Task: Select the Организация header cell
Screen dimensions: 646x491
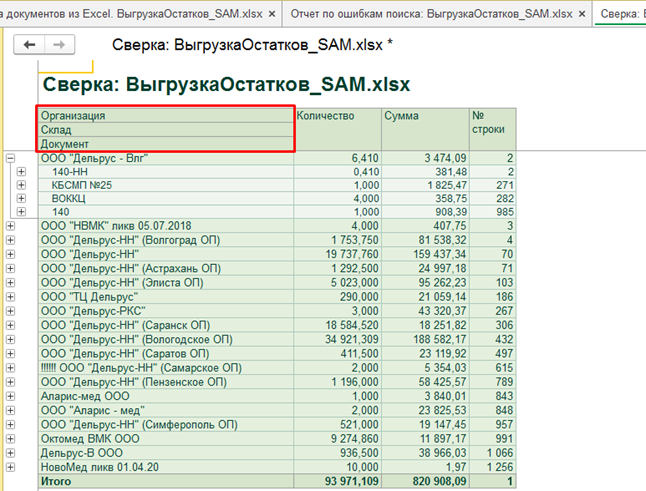Action: [166, 115]
